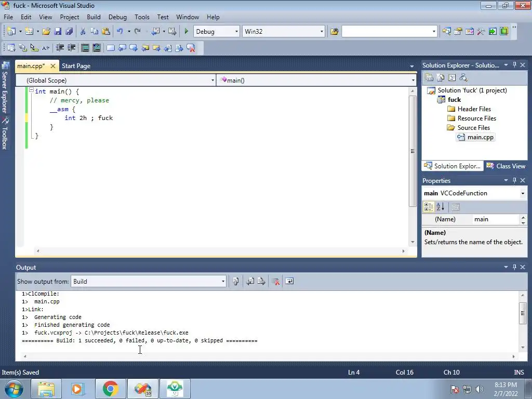Switch to the Start Page tab
This screenshot has width=532, height=399.
pyautogui.click(x=76, y=66)
